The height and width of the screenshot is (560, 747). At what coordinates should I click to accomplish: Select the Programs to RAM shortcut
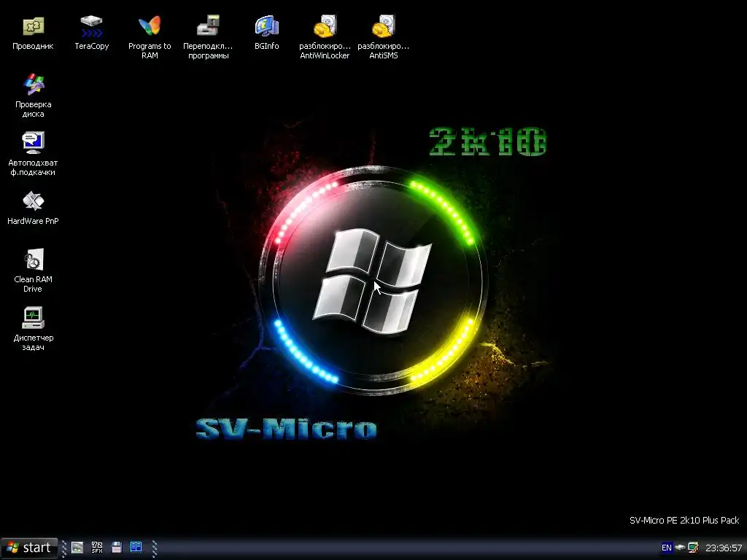click(150, 37)
